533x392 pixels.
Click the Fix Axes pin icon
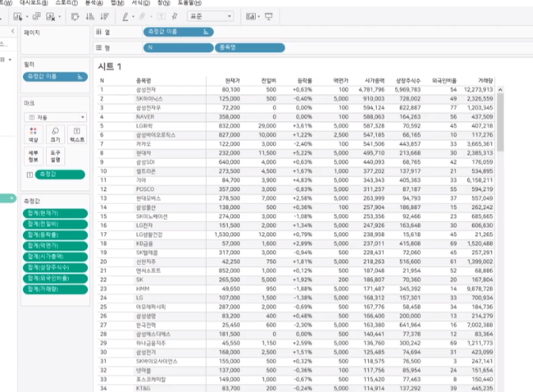(175, 16)
